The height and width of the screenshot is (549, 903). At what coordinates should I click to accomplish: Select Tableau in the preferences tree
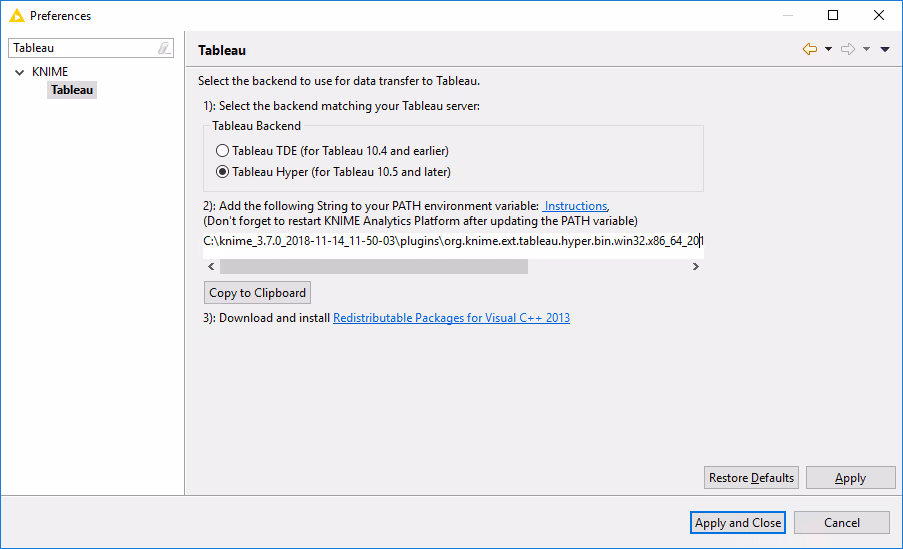click(x=72, y=90)
